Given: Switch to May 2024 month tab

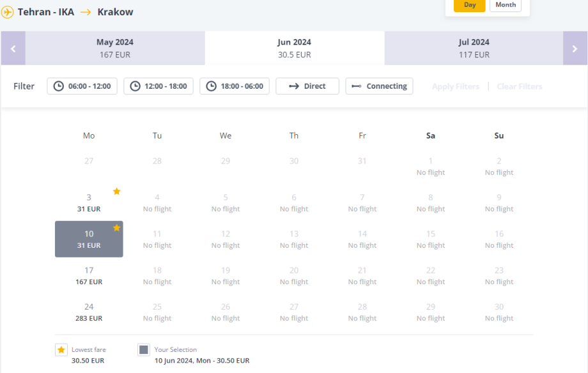Looking at the screenshot, I should click(x=115, y=49).
